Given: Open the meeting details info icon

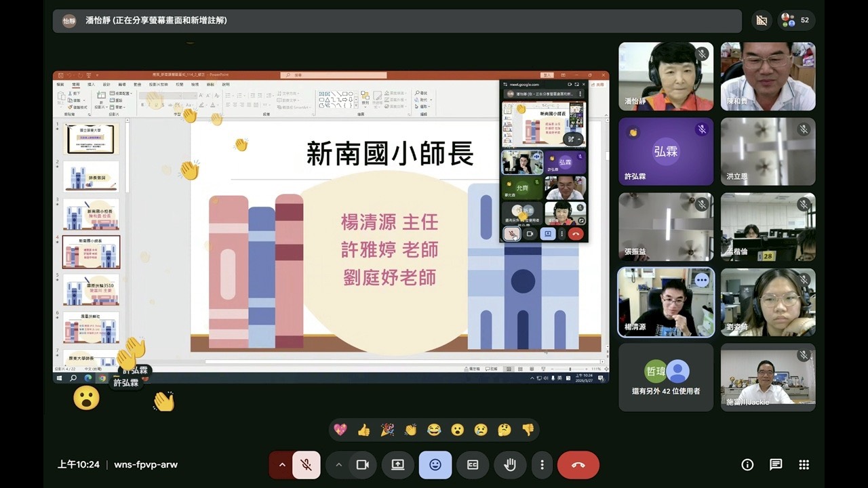Looking at the screenshot, I should 747,465.
